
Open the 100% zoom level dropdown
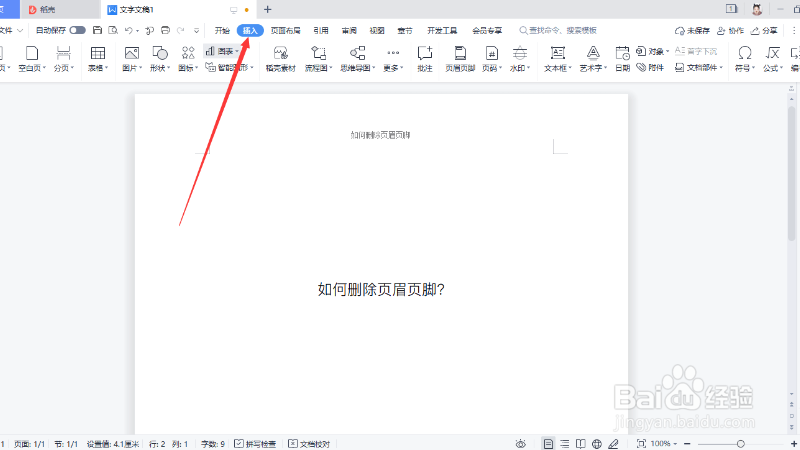point(664,444)
